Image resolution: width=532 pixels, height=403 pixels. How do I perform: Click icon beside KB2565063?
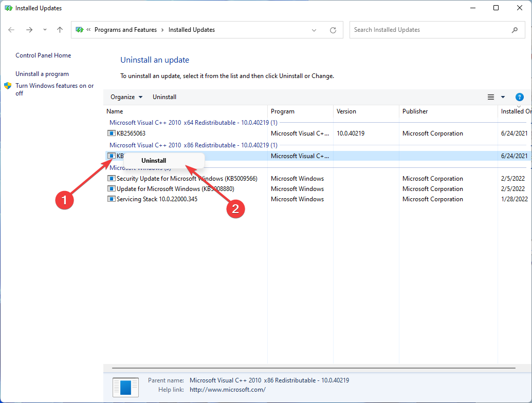(112, 133)
